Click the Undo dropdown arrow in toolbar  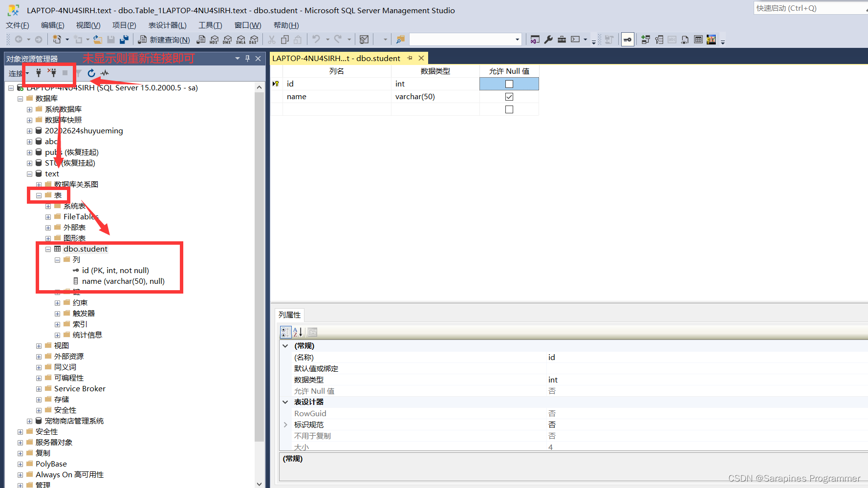point(327,40)
